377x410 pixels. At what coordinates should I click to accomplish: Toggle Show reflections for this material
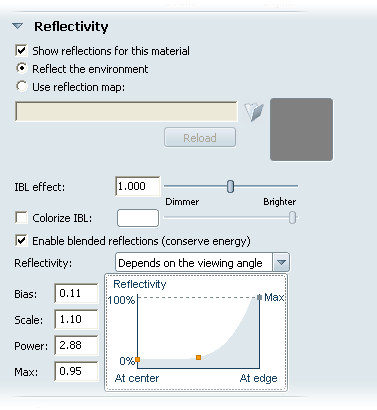(x=22, y=51)
